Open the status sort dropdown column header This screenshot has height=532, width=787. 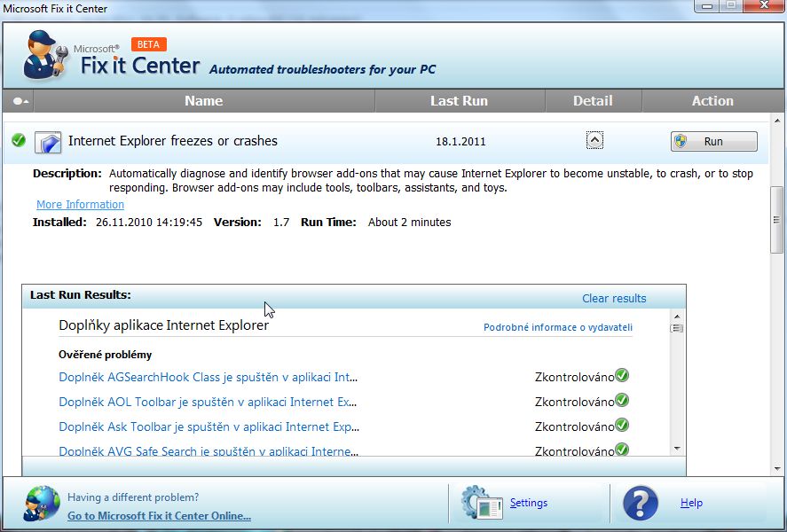(x=19, y=101)
